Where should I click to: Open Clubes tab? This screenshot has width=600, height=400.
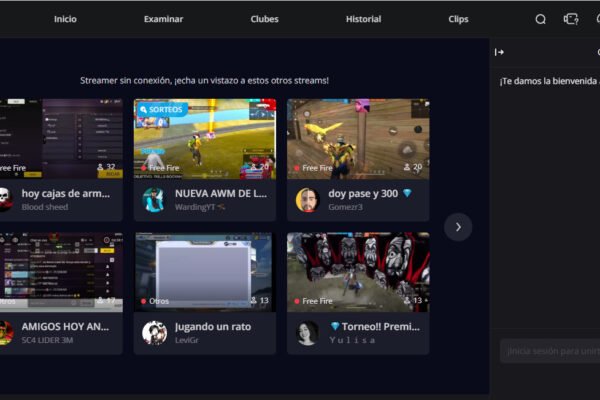[x=264, y=19]
